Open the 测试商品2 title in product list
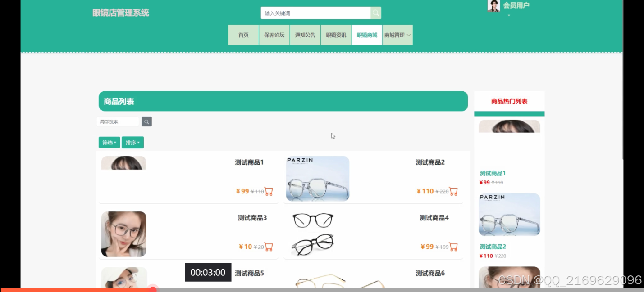 [430, 162]
